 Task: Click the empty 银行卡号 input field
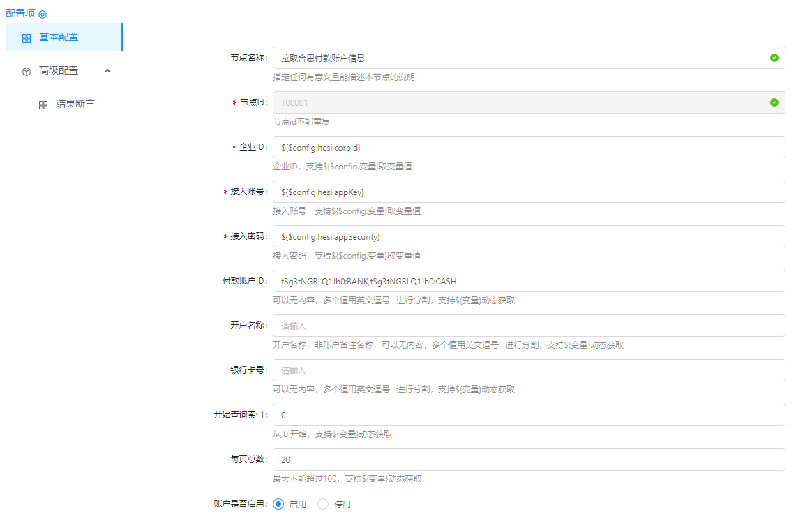coord(528,370)
